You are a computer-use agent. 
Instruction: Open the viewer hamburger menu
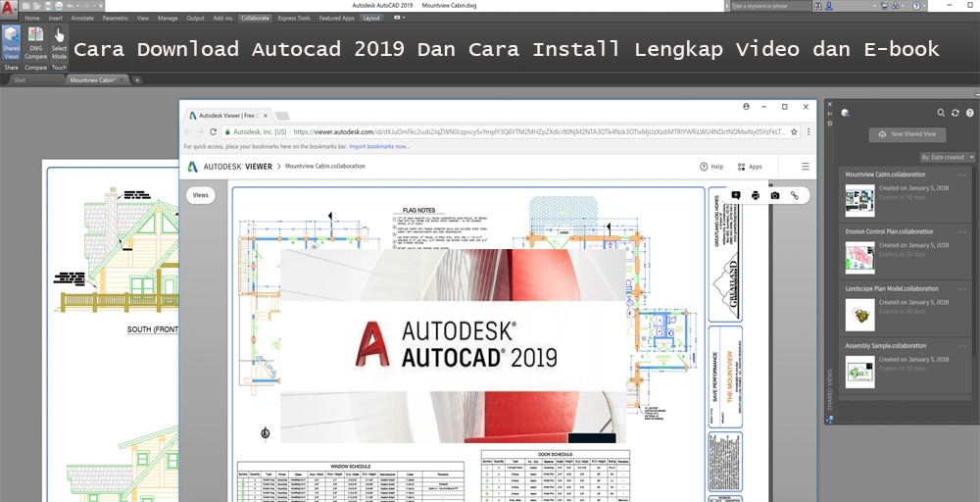805,167
